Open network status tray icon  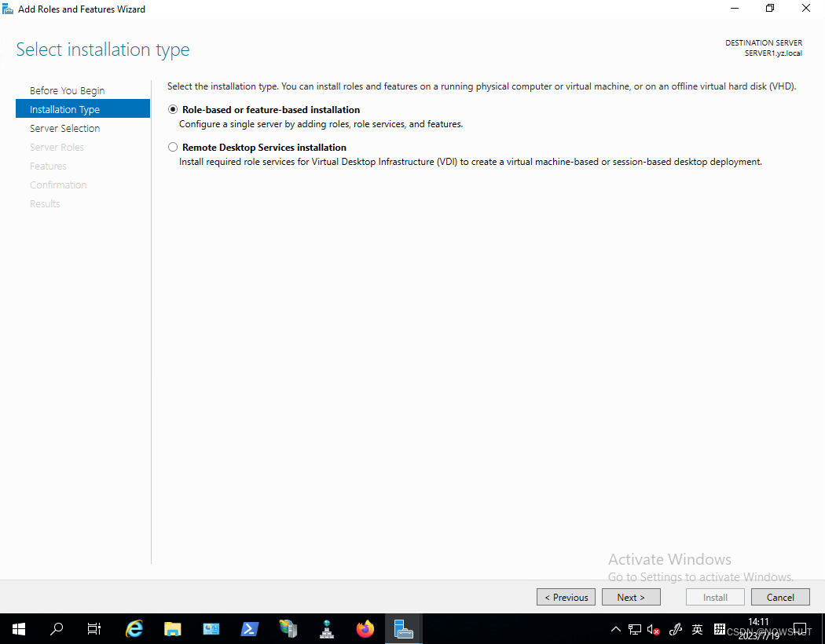pos(635,629)
